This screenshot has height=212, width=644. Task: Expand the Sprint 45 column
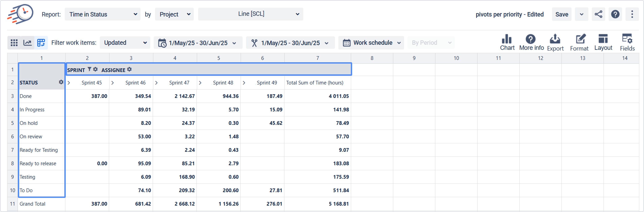pyautogui.click(x=69, y=83)
